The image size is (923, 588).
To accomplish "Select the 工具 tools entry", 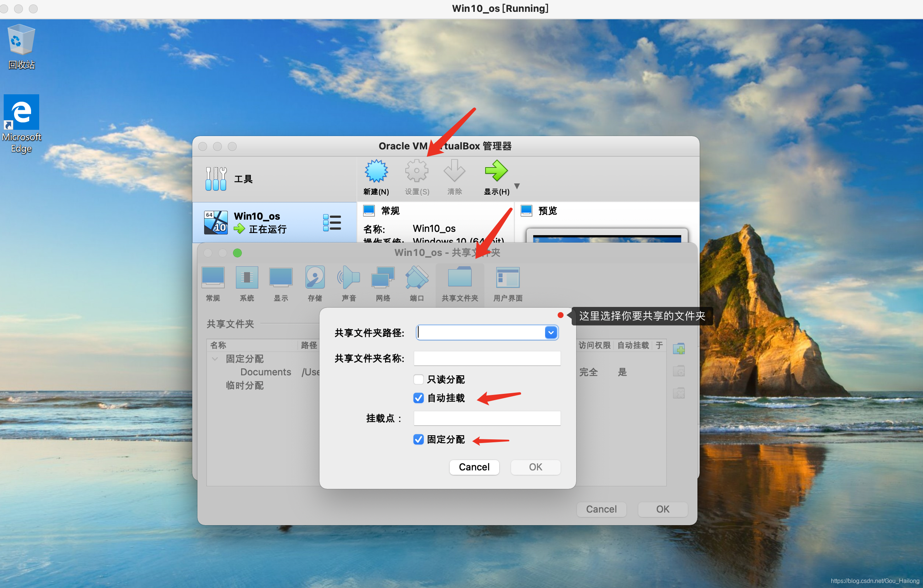I will point(274,179).
